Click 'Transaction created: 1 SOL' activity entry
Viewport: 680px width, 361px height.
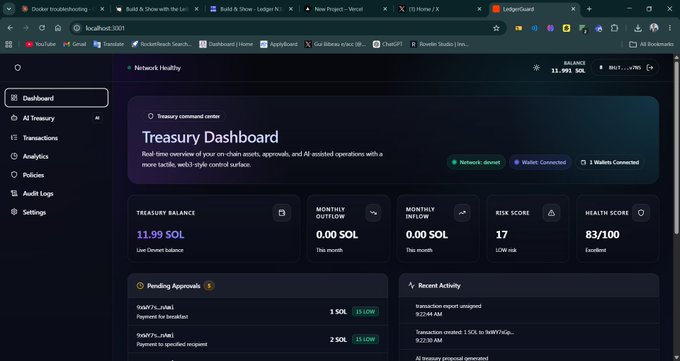[529, 336]
